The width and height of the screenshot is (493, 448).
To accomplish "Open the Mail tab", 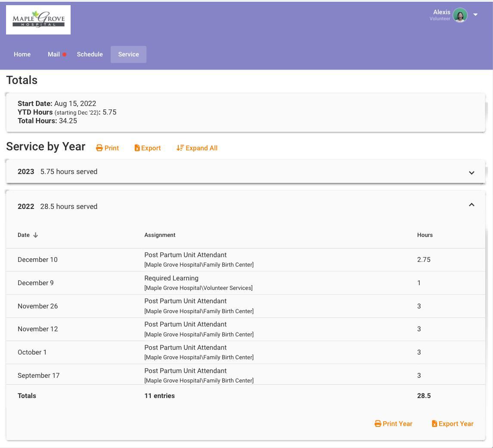I will (x=54, y=54).
